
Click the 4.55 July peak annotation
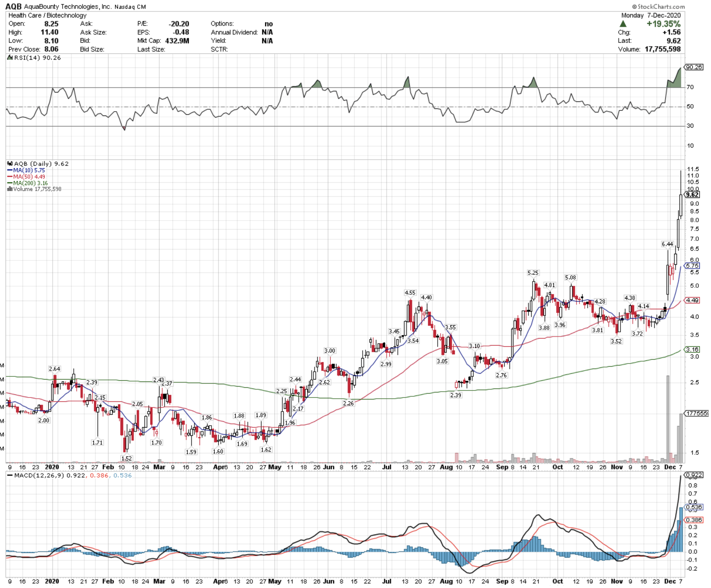click(410, 293)
